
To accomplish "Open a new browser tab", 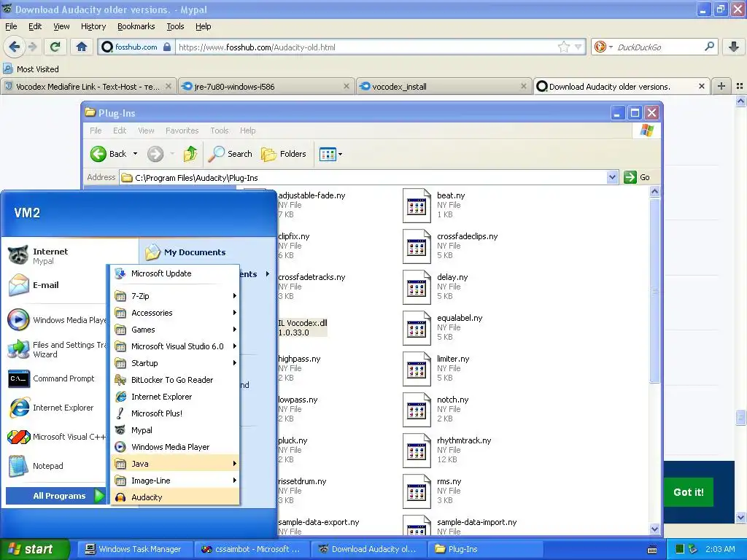I will (x=721, y=86).
